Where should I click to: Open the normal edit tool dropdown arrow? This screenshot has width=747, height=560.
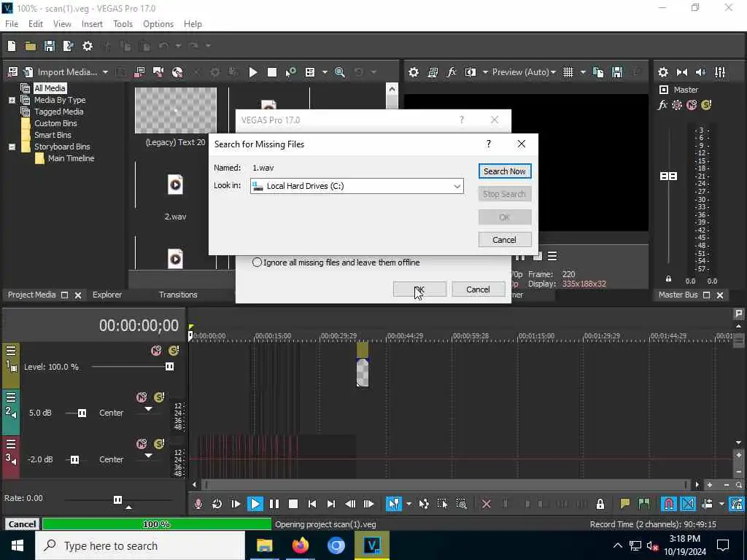pyautogui.click(x=409, y=504)
